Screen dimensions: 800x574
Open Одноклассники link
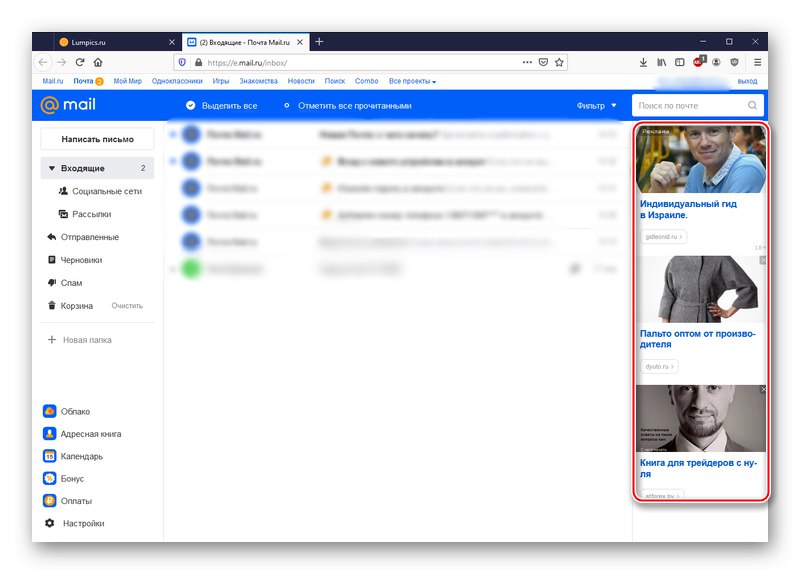pos(177,81)
